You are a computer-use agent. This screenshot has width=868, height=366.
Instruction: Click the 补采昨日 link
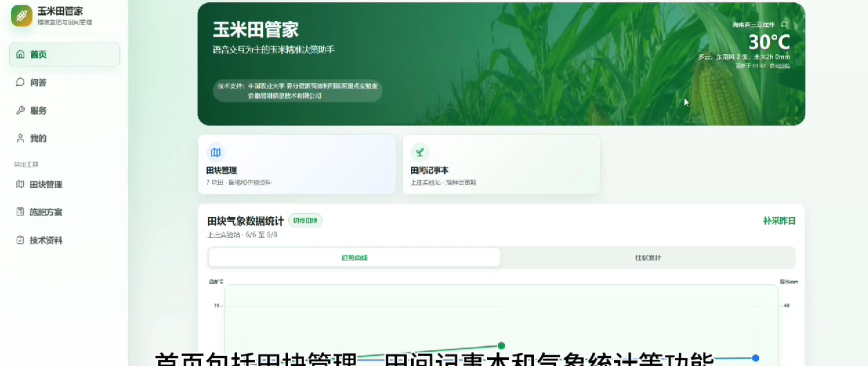click(x=779, y=221)
